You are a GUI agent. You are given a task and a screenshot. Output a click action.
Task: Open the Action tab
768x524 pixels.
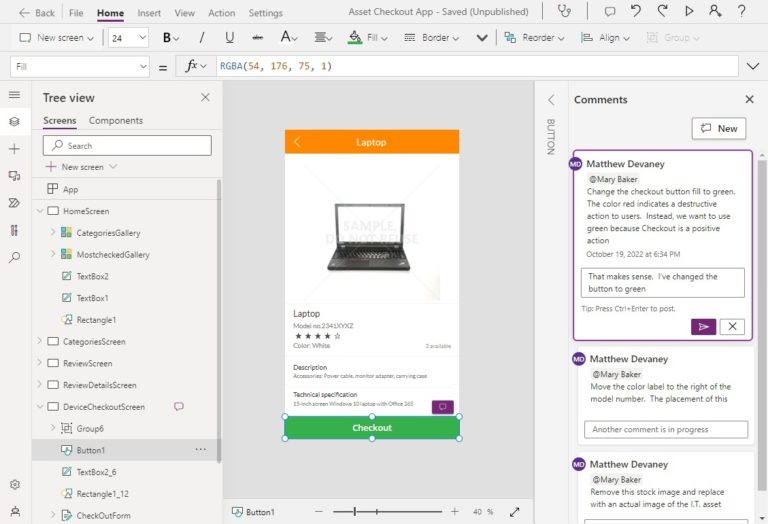[x=221, y=13]
